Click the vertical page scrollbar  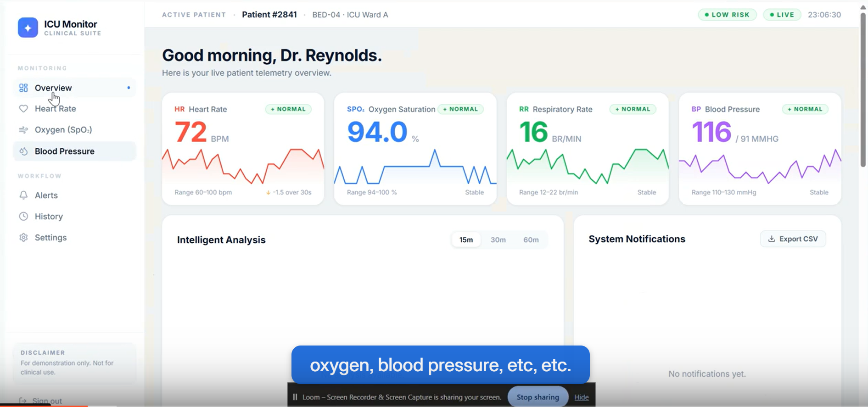click(x=863, y=89)
